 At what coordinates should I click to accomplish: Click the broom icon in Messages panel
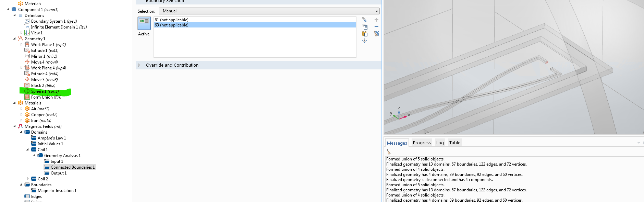(x=389, y=152)
